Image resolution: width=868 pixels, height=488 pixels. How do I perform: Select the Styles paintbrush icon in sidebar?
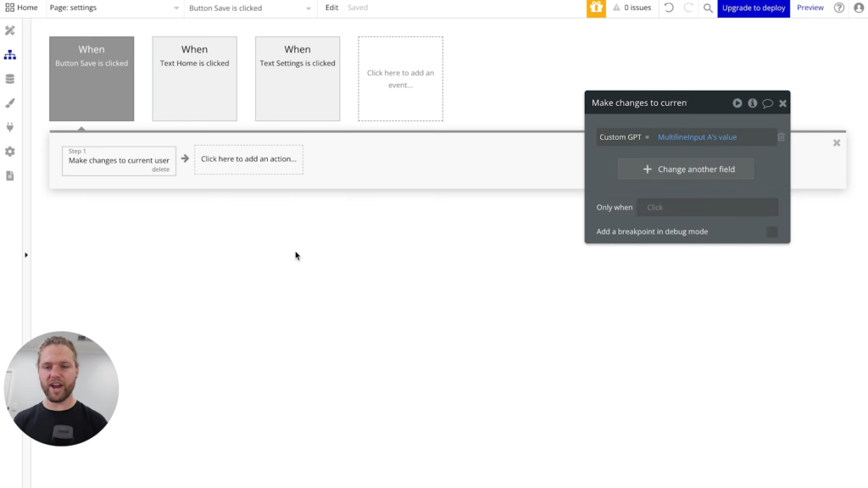(11, 103)
